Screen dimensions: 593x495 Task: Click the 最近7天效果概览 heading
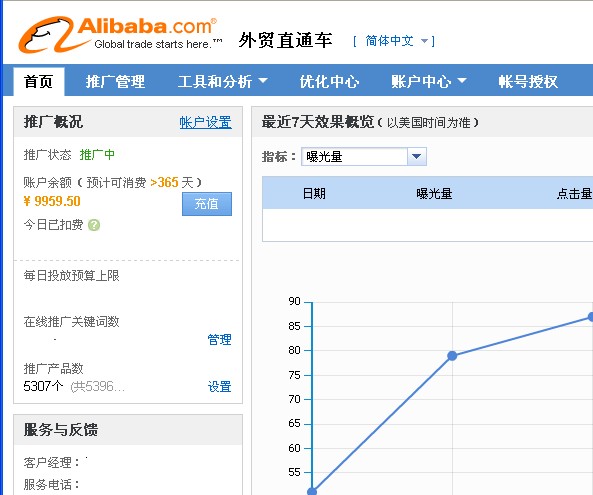tap(318, 122)
